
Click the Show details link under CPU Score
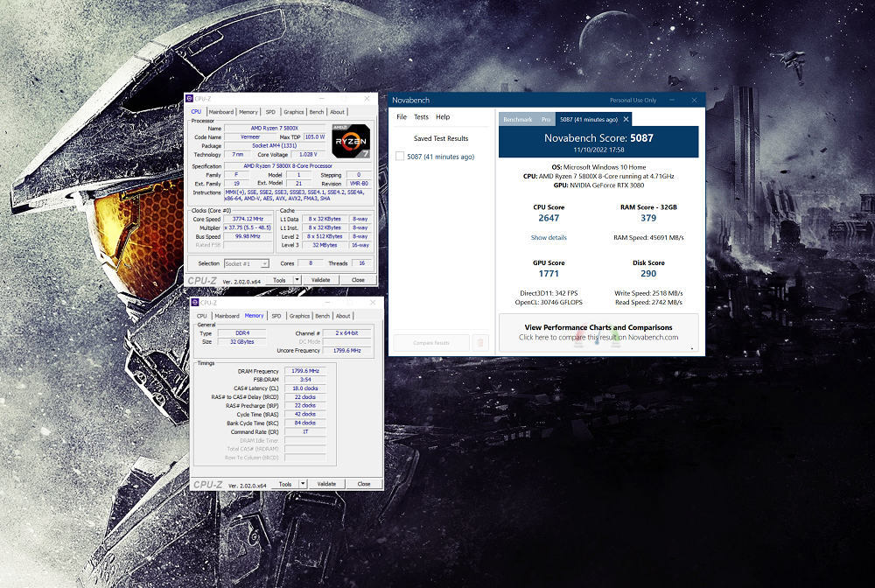click(549, 238)
